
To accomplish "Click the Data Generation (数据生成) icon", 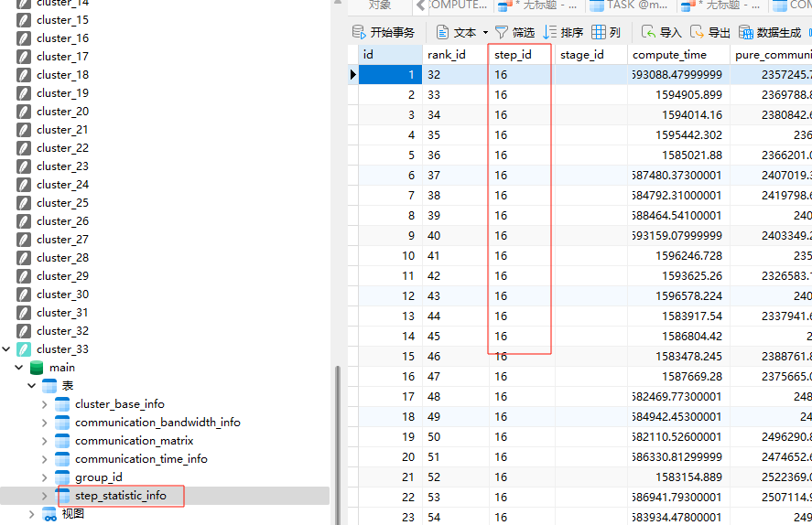I will click(x=746, y=33).
